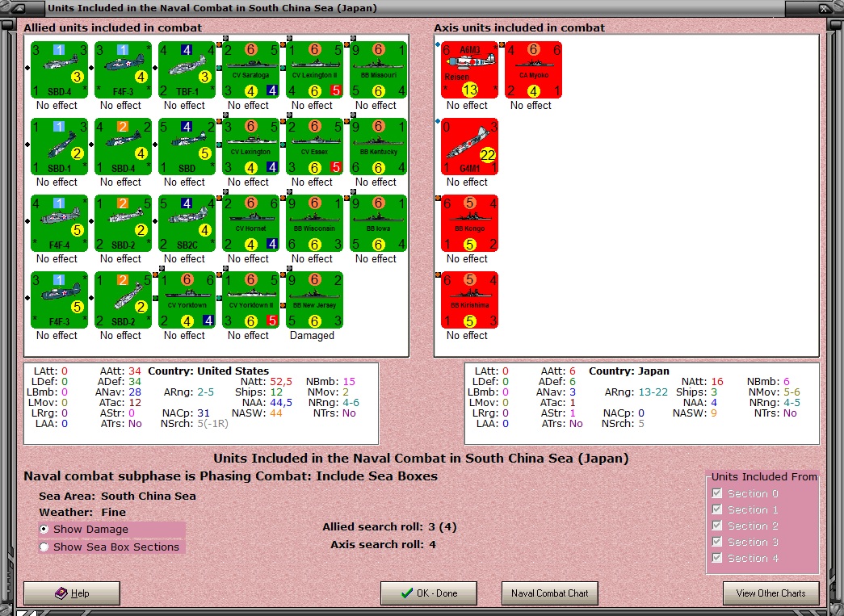This screenshot has height=616, width=844.
Task: Click the Allied search roll text
Action: tap(390, 526)
